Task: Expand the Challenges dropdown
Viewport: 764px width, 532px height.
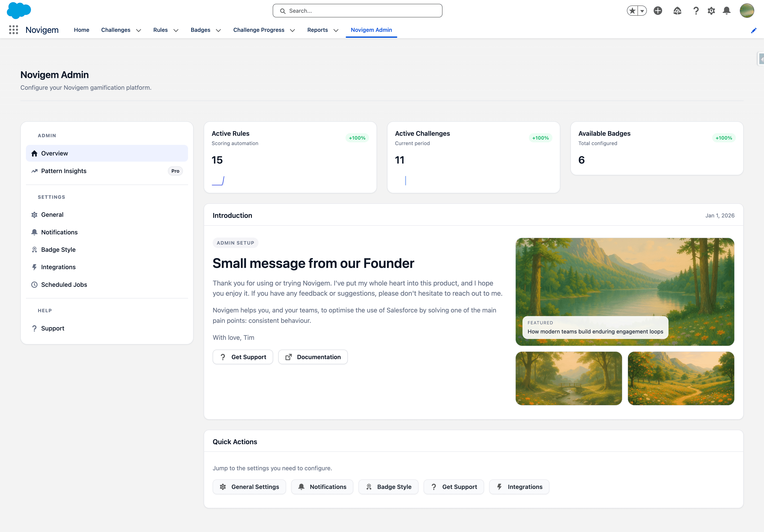Action: coord(139,30)
